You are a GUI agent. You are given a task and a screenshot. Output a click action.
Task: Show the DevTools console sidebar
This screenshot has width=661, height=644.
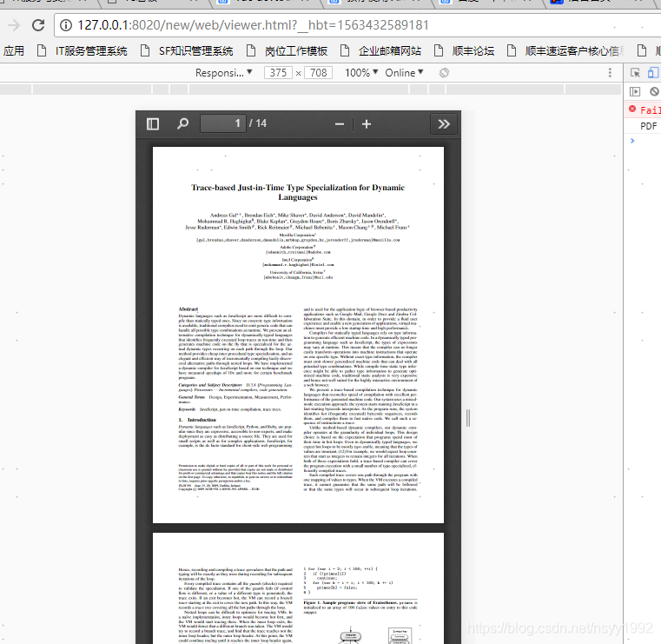(634, 91)
